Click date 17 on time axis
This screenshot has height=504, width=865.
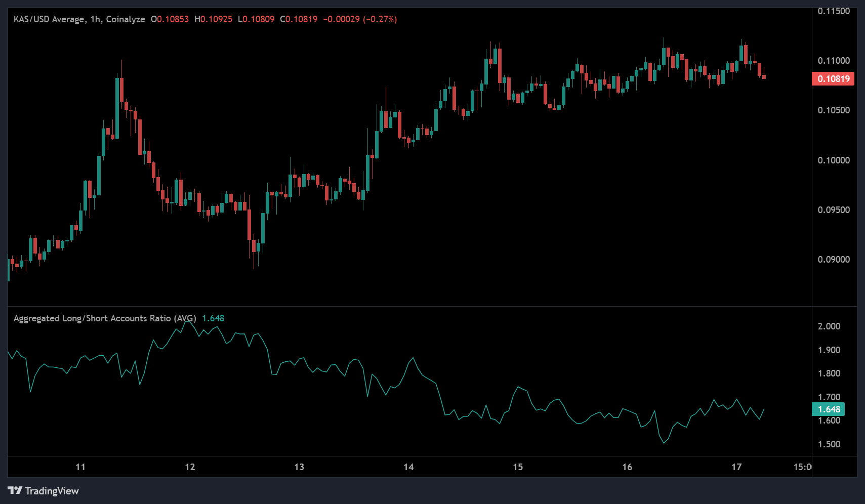coord(736,467)
